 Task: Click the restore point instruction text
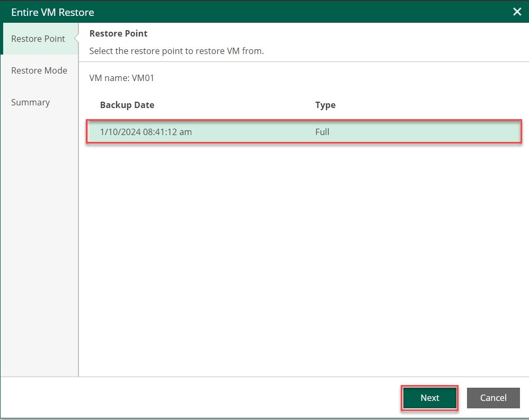click(177, 51)
